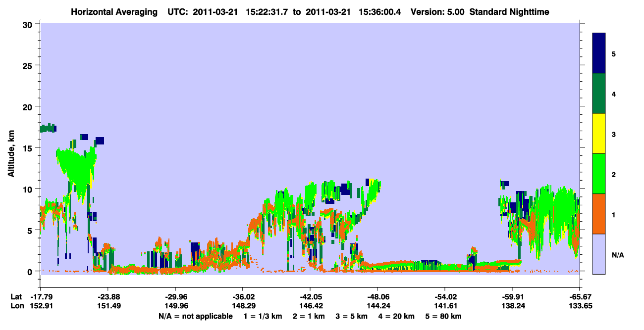Click the yellow level 3 color band
This screenshot has width=644, height=330.
[x=599, y=134]
